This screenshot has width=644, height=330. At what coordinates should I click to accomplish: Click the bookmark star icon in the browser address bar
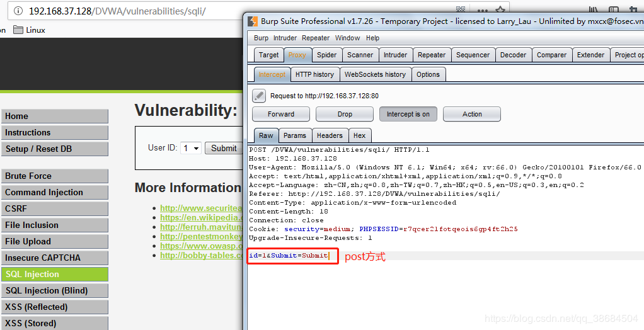point(500,10)
